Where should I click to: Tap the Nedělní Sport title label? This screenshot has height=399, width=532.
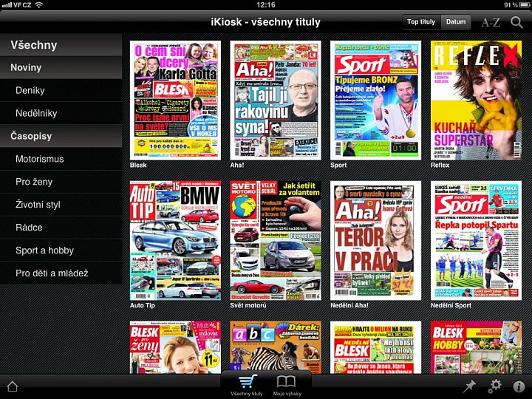point(451,305)
